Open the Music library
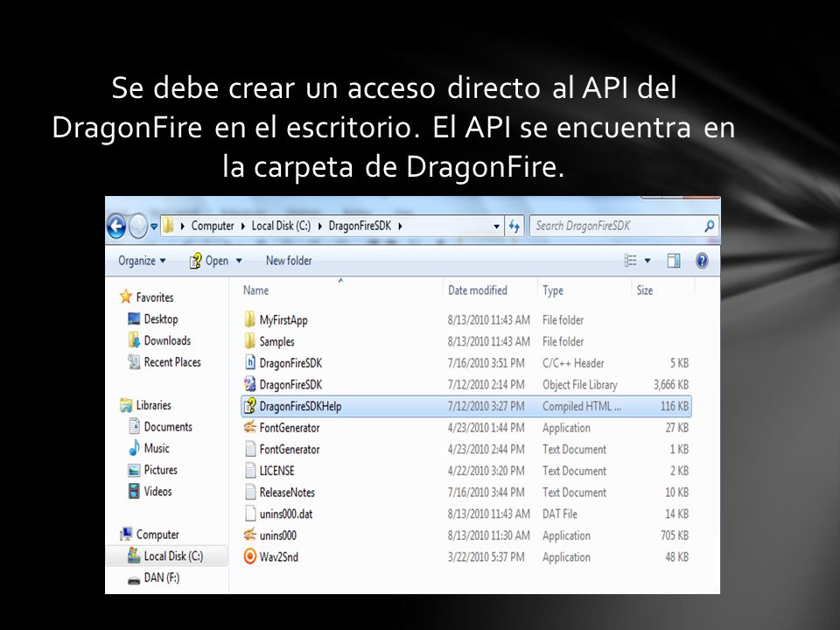Image resolution: width=840 pixels, height=630 pixels. point(157,448)
